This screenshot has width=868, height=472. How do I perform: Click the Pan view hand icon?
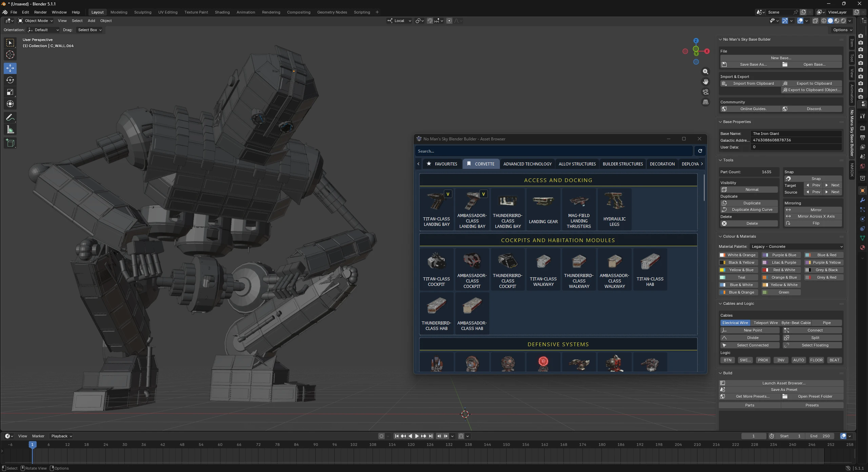706,82
